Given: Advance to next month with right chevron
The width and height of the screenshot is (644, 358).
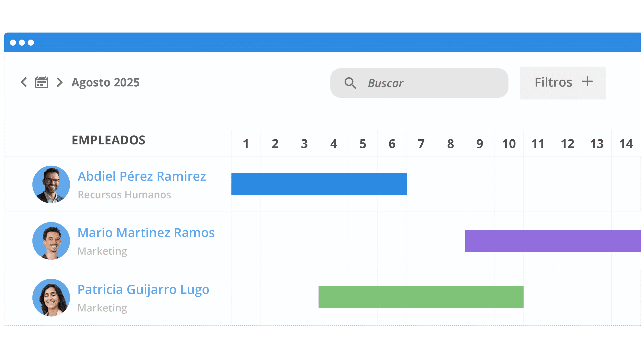Looking at the screenshot, I should pyautogui.click(x=59, y=82).
